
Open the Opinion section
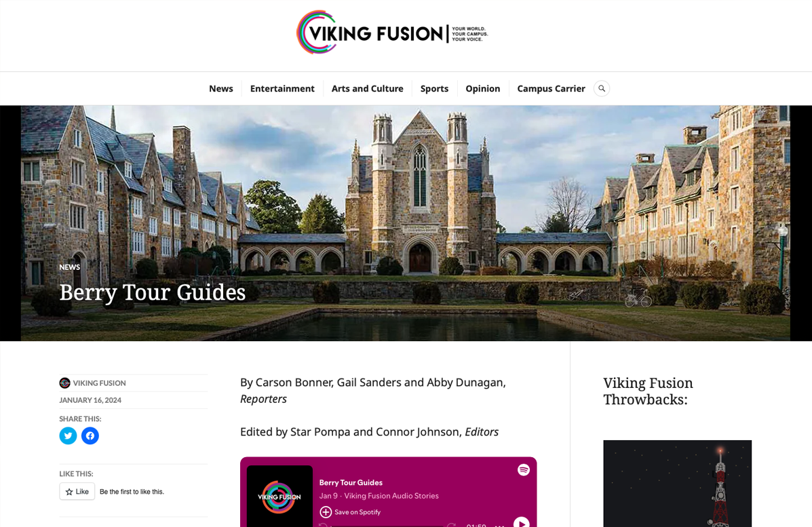[482, 89]
